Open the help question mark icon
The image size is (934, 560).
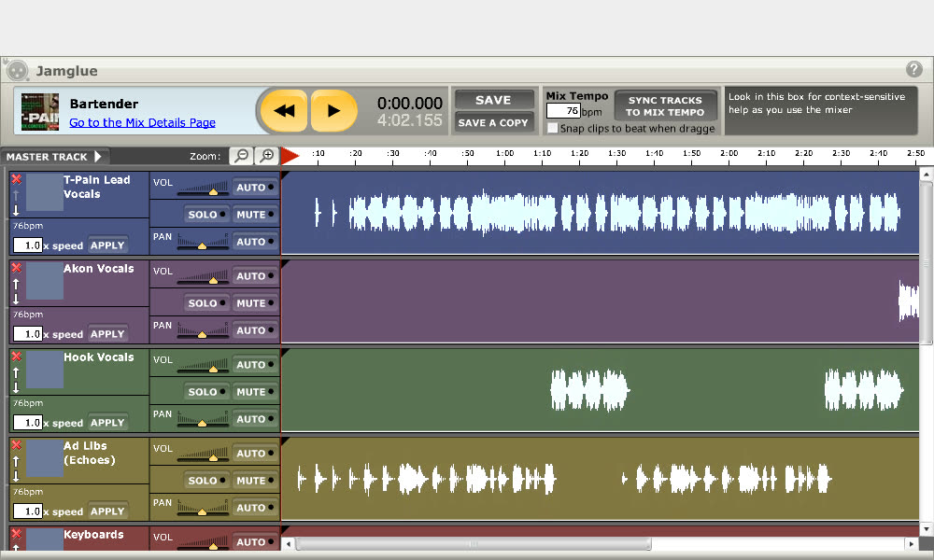pyautogui.click(x=913, y=70)
